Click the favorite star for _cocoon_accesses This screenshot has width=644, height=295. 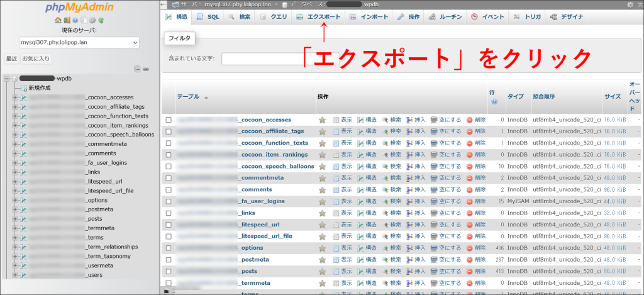[x=323, y=120]
